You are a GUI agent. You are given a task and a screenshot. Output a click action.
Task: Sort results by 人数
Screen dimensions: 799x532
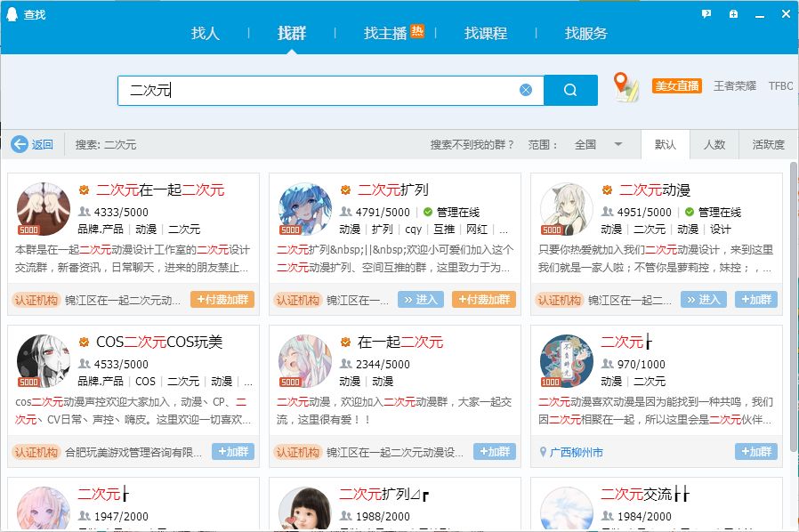tap(718, 144)
